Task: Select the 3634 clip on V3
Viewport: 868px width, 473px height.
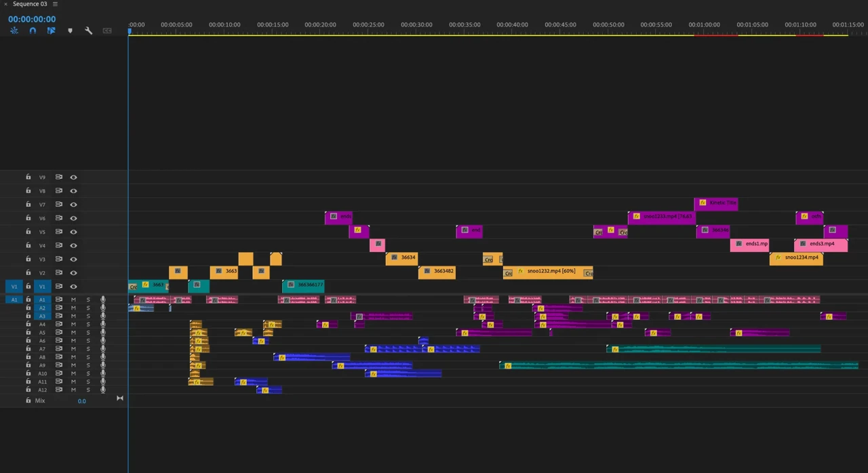Action: click(401, 258)
